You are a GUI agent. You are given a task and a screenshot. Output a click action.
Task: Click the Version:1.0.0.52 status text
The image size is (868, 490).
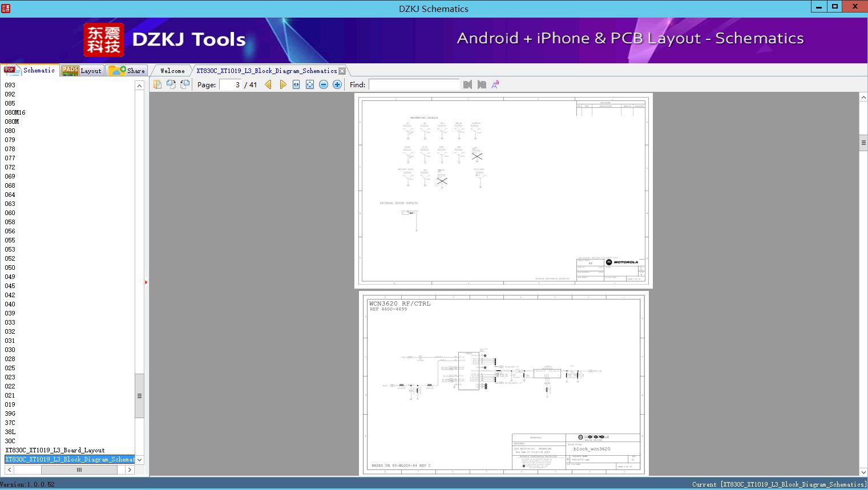(27, 484)
